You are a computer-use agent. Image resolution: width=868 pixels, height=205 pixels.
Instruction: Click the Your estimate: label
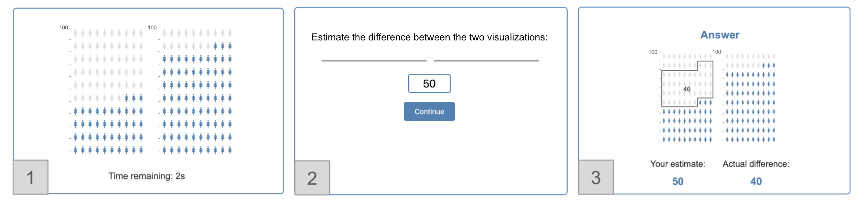pyautogui.click(x=678, y=164)
